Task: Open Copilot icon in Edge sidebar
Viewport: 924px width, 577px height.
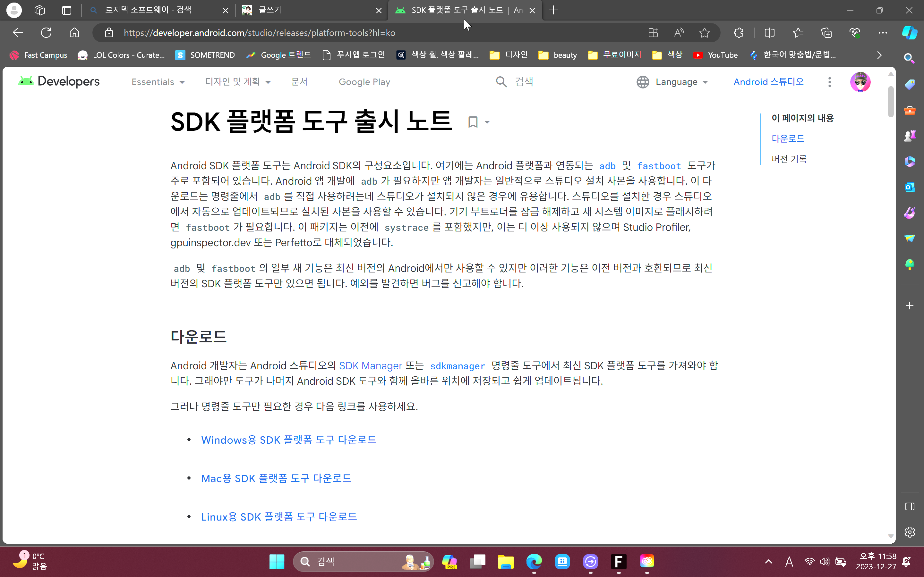Action: click(910, 33)
